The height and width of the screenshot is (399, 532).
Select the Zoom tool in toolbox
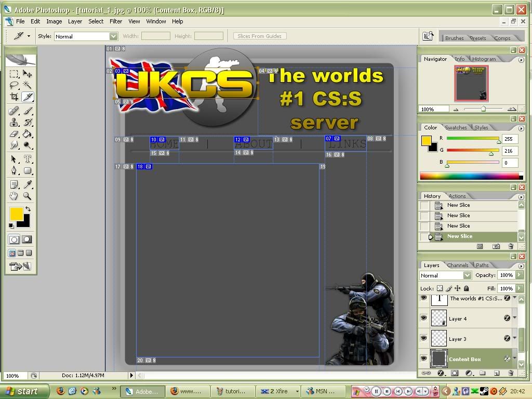coord(28,196)
